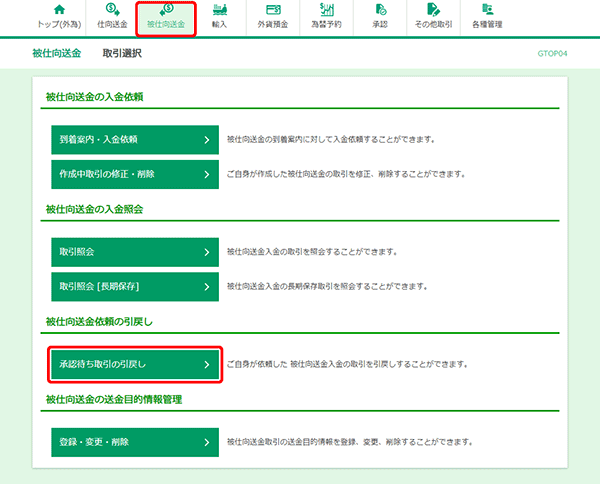This screenshot has height=484, width=600.
Task: Click the その他取引 document pen icon
Action: click(434, 9)
